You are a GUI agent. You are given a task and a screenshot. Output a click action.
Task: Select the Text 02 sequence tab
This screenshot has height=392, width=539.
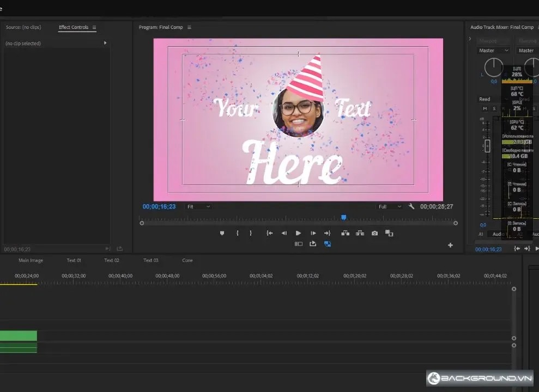[112, 260]
